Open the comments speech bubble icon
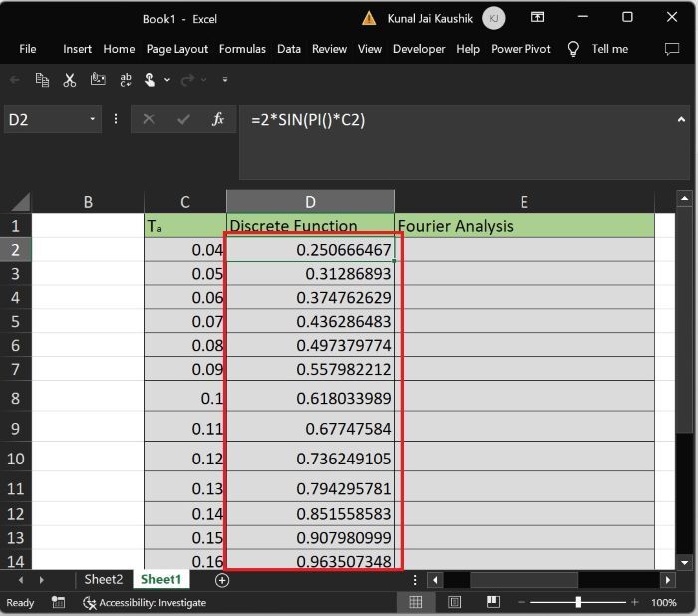 tap(671, 49)
